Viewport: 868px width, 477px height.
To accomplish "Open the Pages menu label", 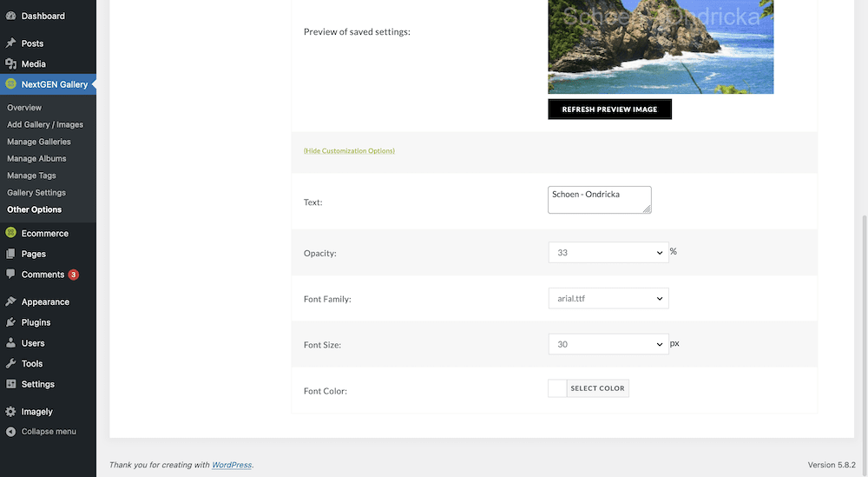I will coord(33,254).
